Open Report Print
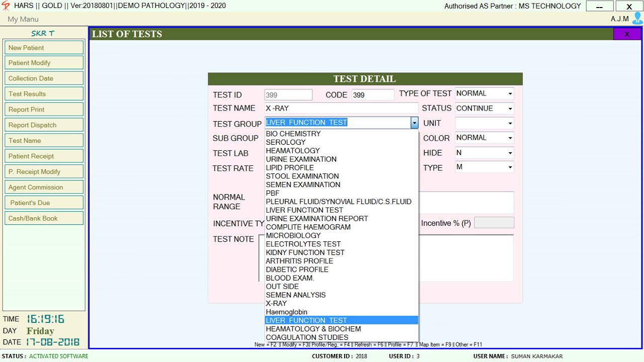The image size is (644, 362). click(44, 110)
